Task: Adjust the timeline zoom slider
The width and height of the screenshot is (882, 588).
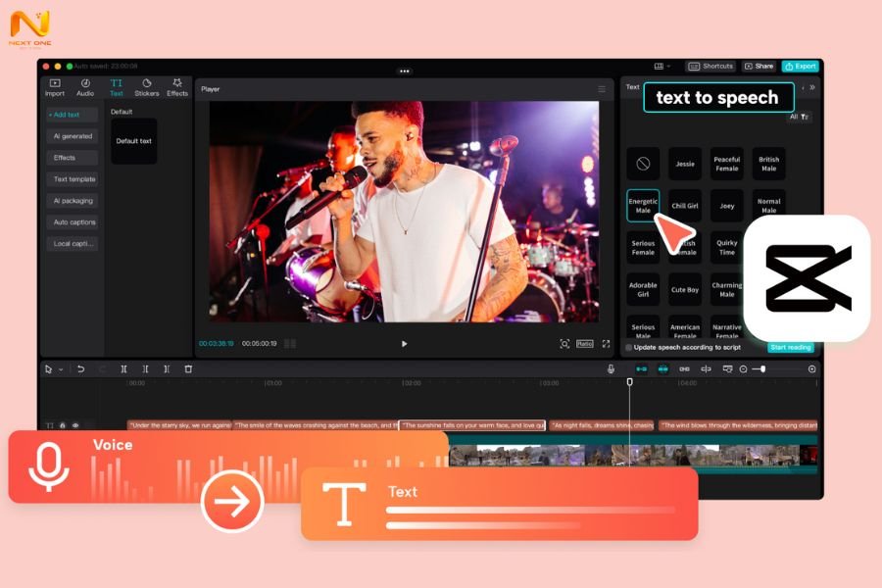Action: [763, 369]
